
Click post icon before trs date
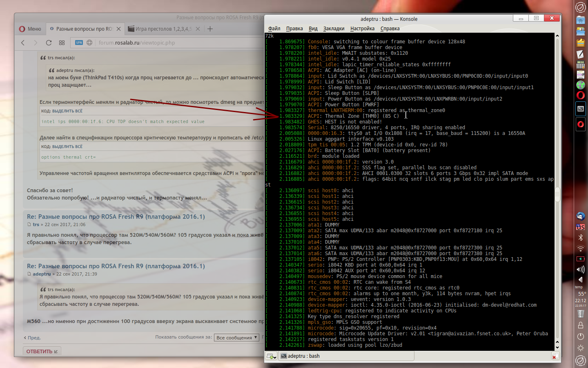29,224
